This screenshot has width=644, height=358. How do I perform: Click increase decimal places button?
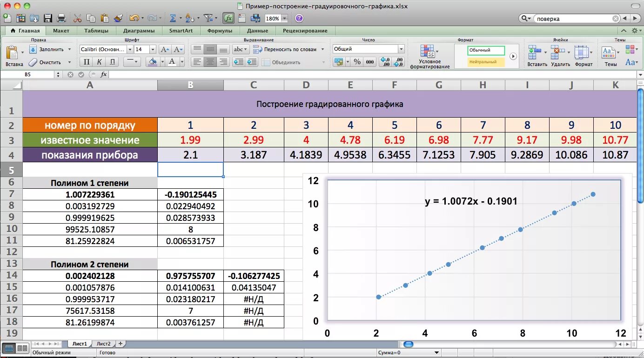coord(385,62)
